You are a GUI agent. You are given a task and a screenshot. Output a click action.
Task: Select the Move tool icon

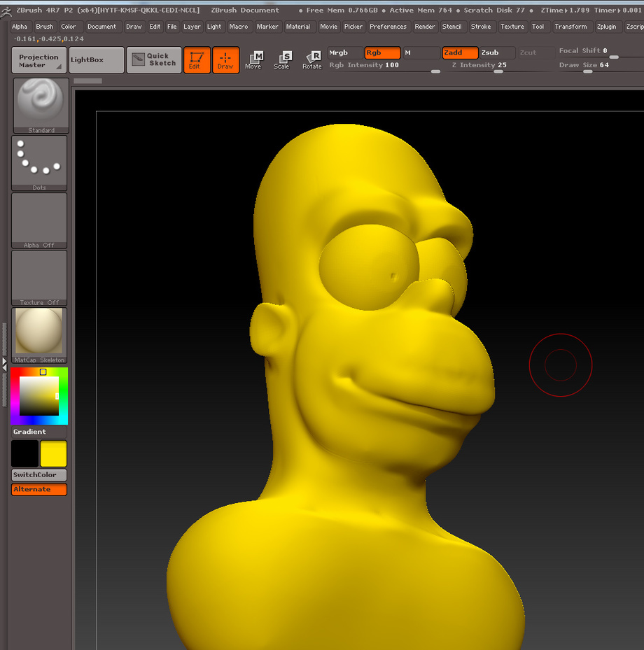(254, 60)
